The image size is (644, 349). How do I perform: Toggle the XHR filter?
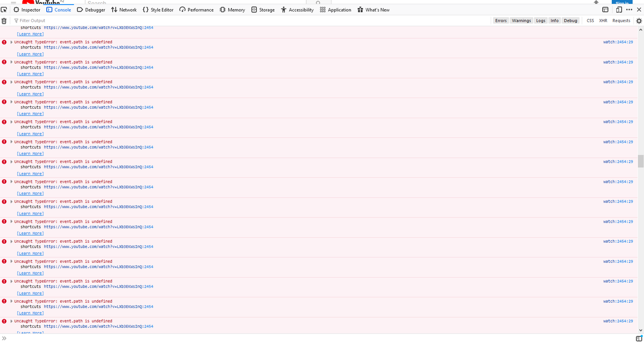603,21
